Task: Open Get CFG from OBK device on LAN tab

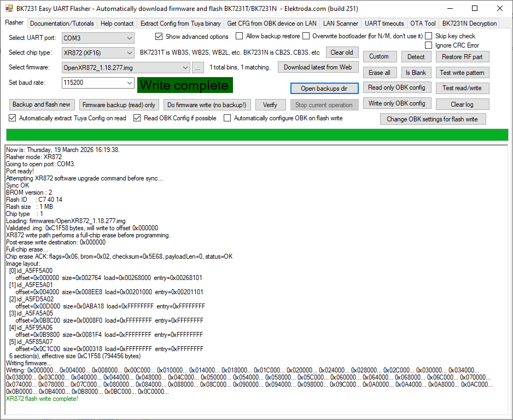Action: [272, 24]
